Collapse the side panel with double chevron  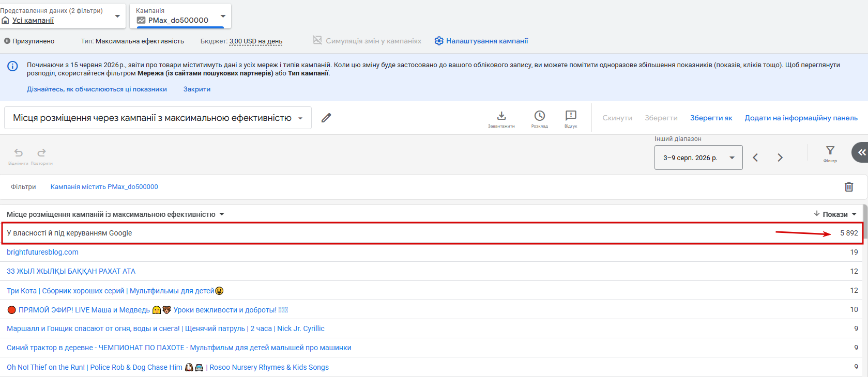tap(861, 152)
